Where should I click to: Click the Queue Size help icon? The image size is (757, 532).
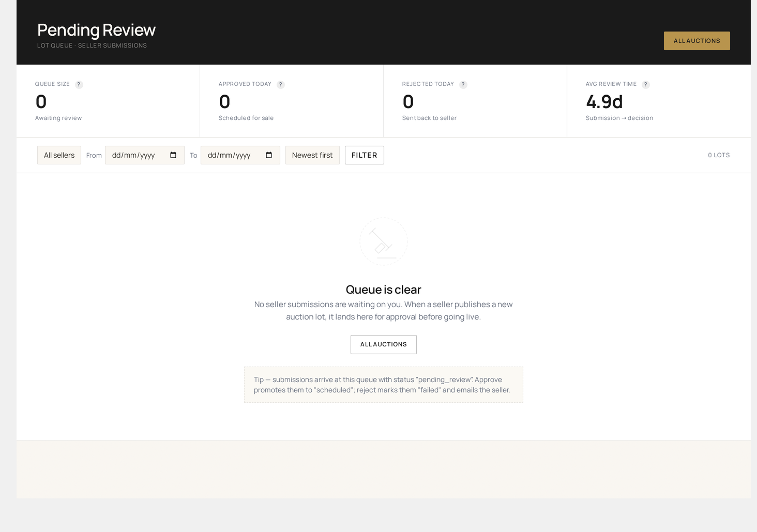(79, 85)
